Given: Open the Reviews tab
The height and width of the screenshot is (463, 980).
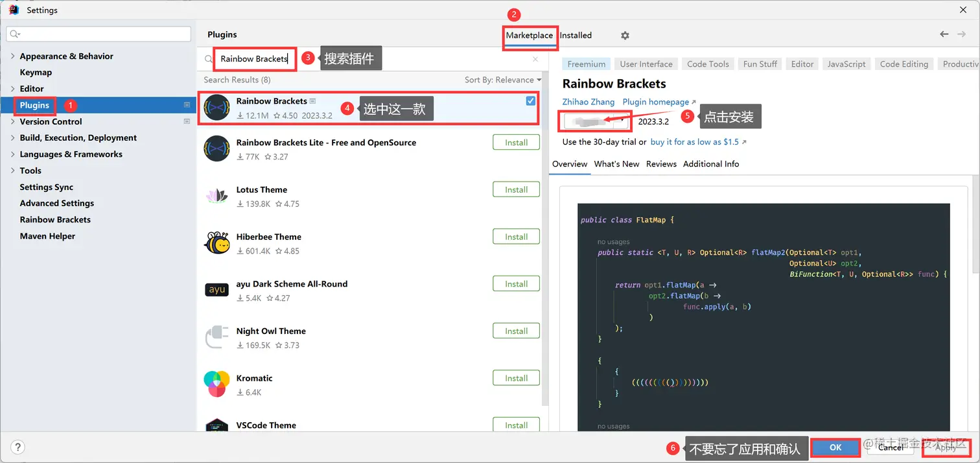Looking at the screenshot, I should (x=661, y=164).
